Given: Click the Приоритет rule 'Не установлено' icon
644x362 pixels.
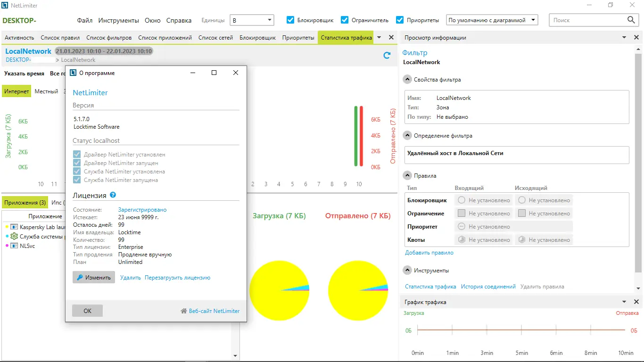Looking at the screenshot, I should pyautogui.click(x=462, y=227).
